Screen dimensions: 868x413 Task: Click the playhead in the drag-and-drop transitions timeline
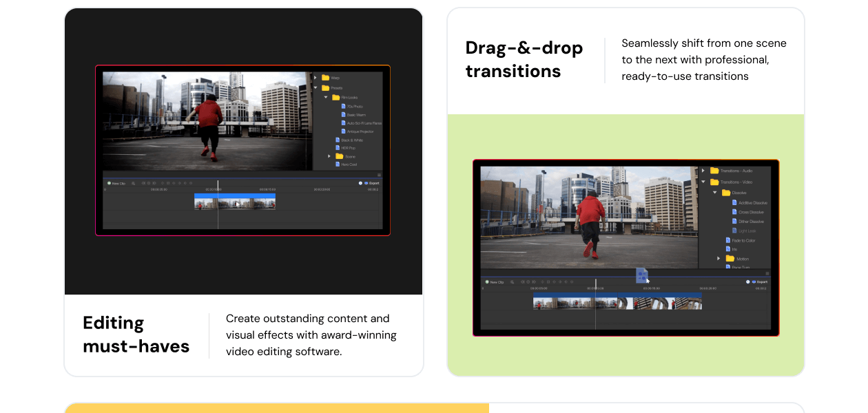[x=596, y=282]
